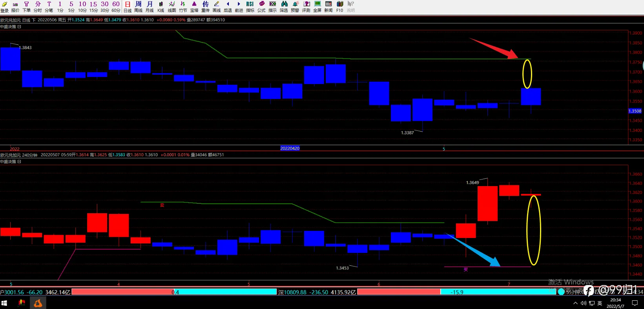Choose the K线 candlestick chart style
Image resolution: width=644 pixels, height=309 pixels.
pyautogui.click(x=161, y=7)
